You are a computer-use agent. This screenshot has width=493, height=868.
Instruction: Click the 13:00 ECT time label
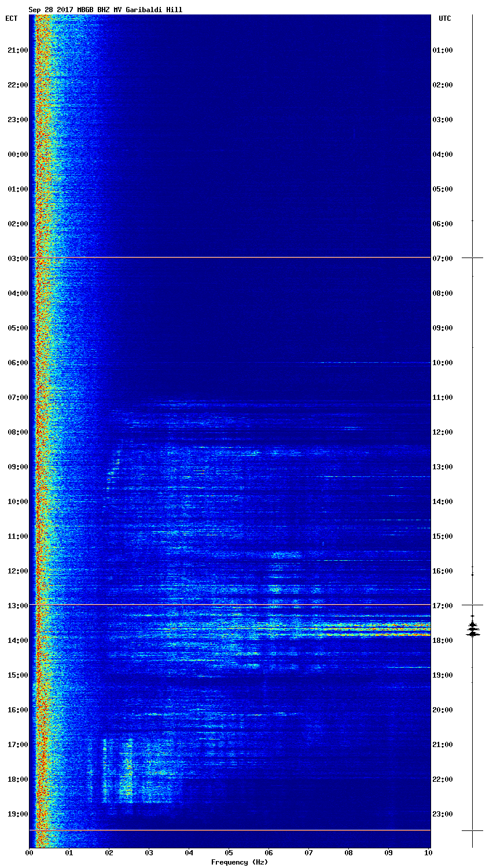[18, 606]
